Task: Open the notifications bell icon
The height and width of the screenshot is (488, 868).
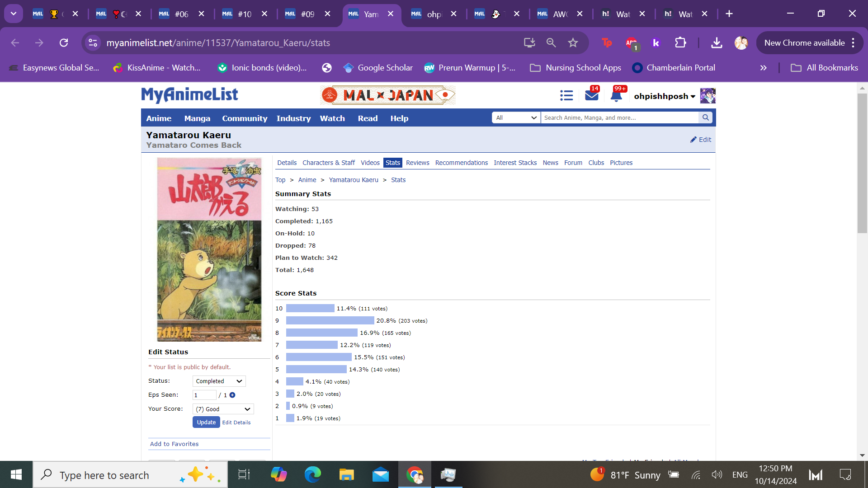Action: point(616,96)
